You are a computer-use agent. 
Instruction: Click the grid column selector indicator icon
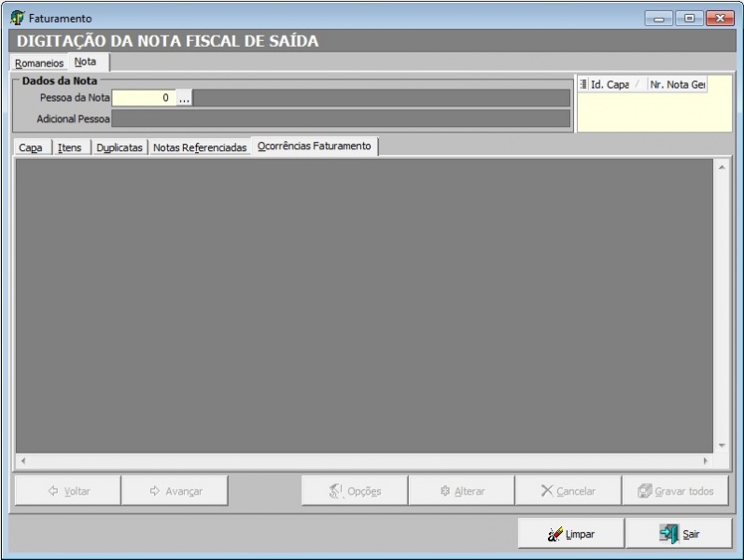[583, 85]
